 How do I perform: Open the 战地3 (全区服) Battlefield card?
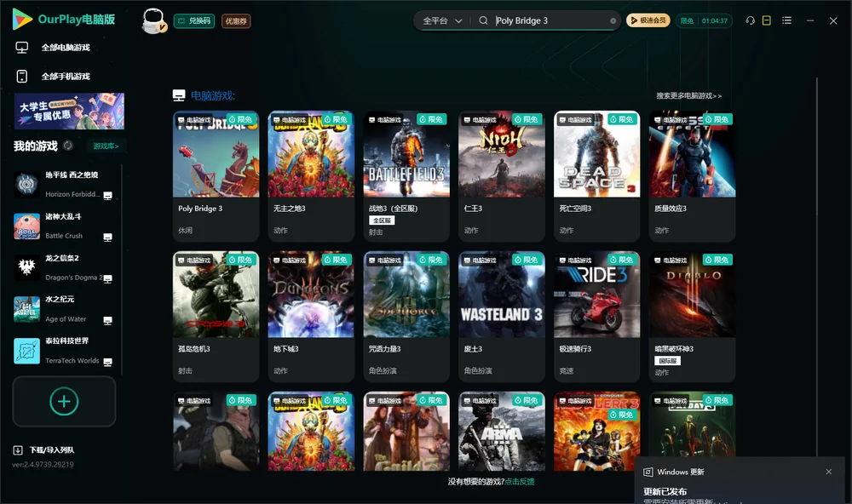pyautogui.click(x=406, y=176)
